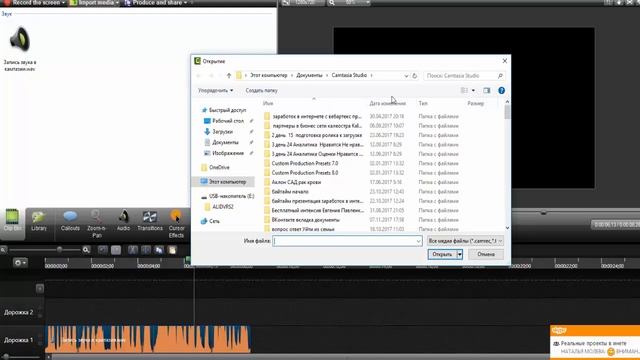
Task: Select the AUDVRS2 folder in navigation pane
Action: [x=219, y=207]
